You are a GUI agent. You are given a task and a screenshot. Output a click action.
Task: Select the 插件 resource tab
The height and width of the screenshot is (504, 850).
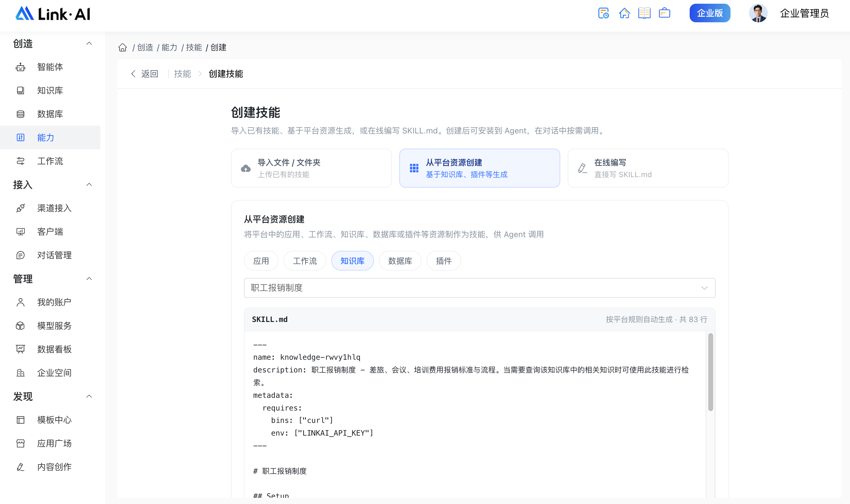[444, 261]
